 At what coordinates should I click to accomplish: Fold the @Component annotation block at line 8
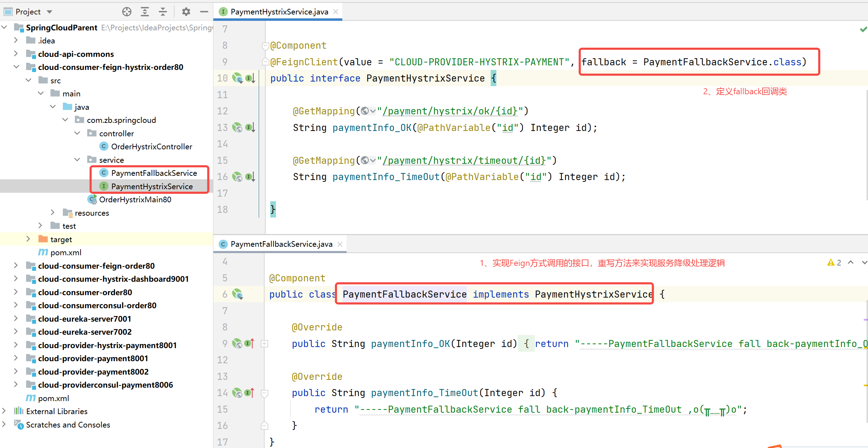point(265,46)
